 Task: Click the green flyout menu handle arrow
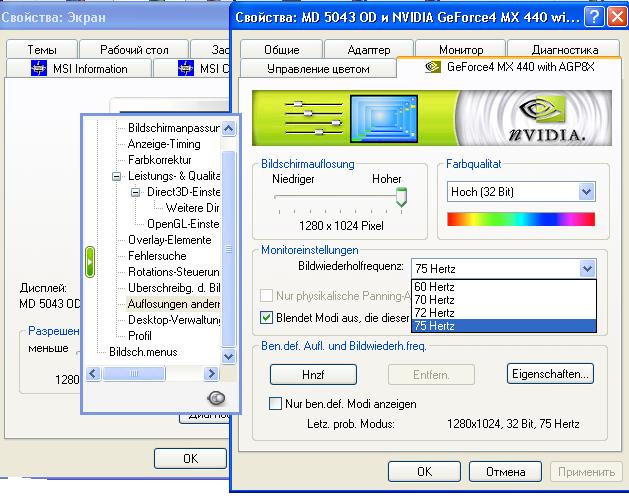90,262
